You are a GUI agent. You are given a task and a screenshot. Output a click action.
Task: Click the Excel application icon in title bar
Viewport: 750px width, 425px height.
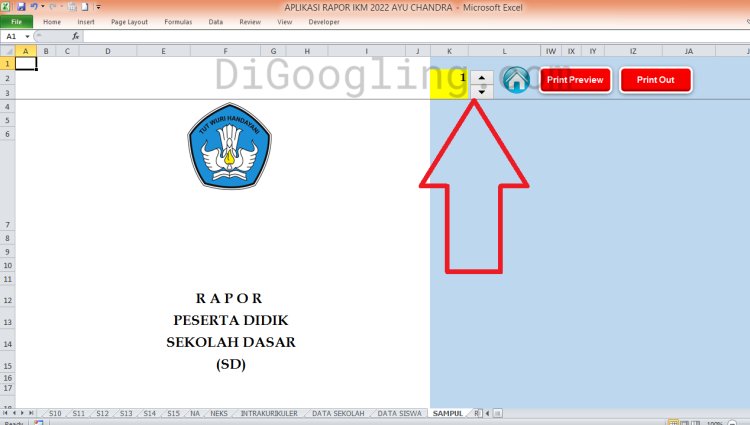[x=7, y=6]
